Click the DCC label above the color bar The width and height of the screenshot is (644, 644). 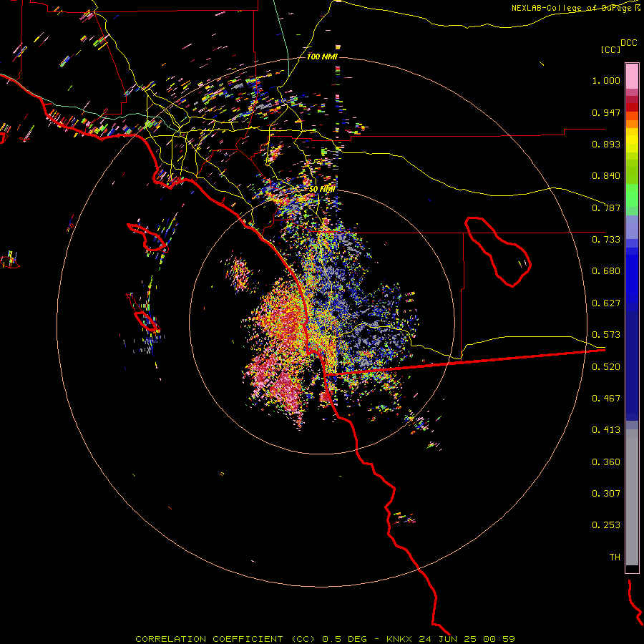[628, 43]
